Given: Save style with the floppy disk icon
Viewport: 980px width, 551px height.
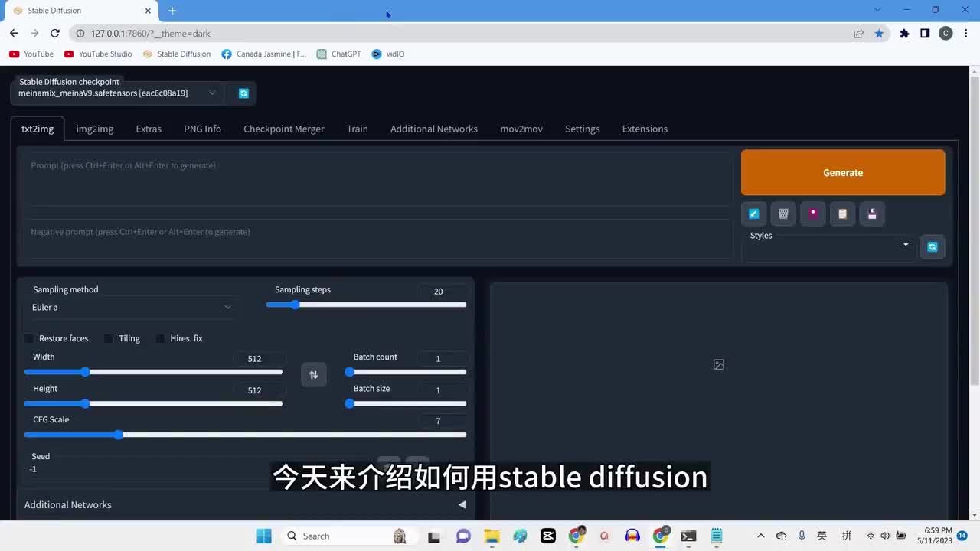Looking at the screenshot, I should (872, 214).
